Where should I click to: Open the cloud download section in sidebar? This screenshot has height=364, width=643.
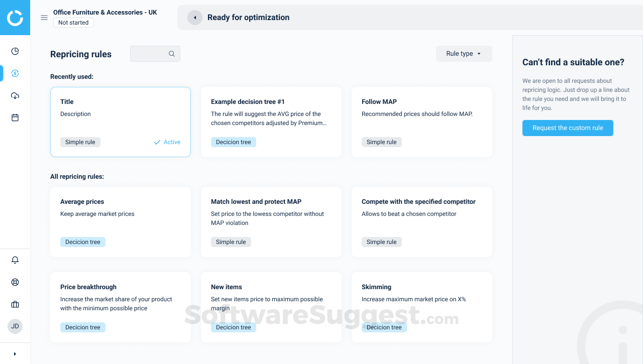(x=15, y=95)
